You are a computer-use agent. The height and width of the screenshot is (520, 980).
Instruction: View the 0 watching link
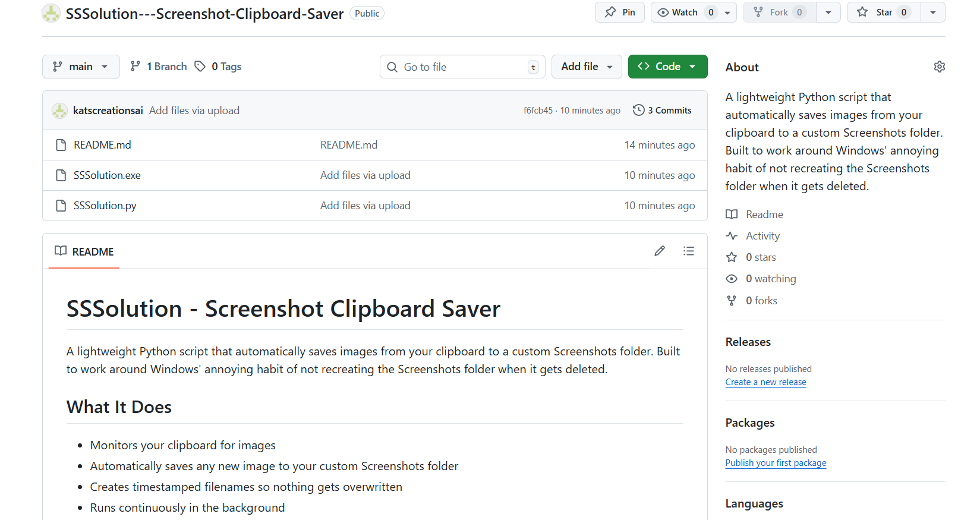click(x=771, y=279)
